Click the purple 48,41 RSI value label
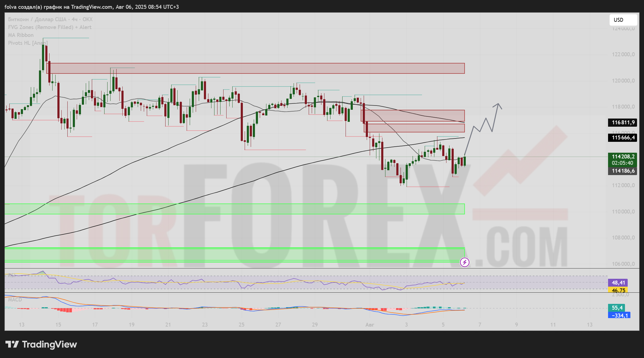This screenshot has width=644, height=358. point(618,283)
